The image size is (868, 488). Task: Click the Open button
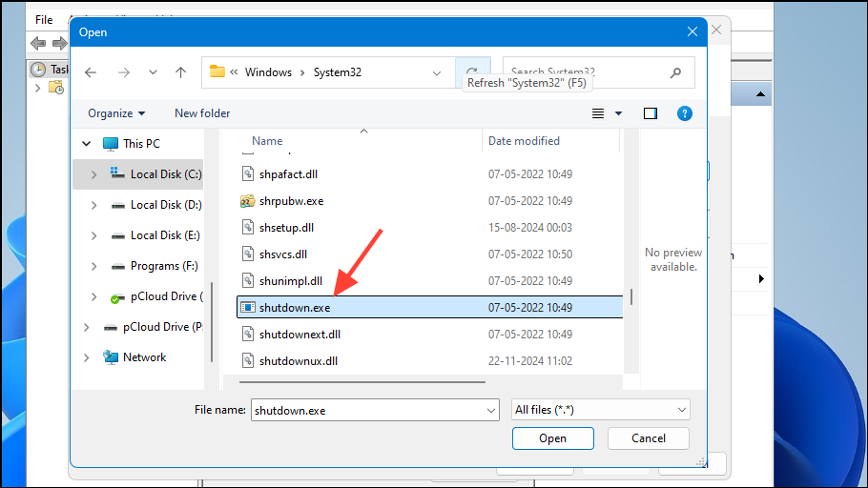pyautogui.click(x=552, y=438)
